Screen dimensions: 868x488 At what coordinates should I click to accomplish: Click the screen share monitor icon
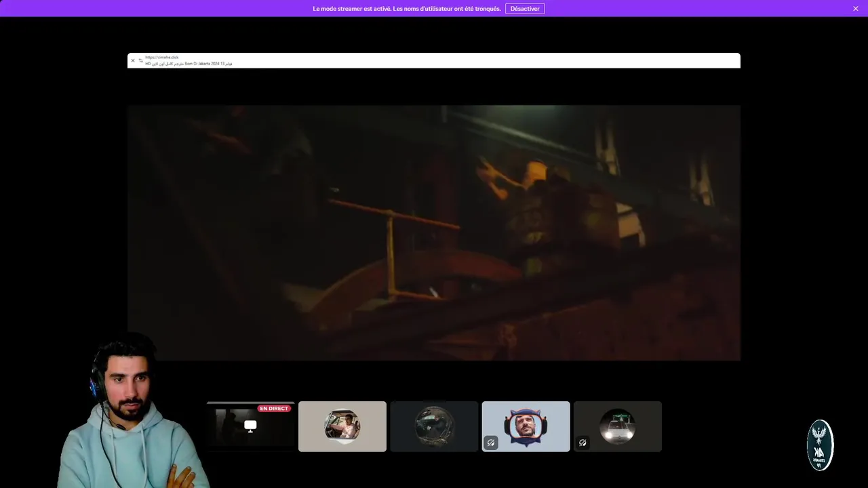coord(251,426)
